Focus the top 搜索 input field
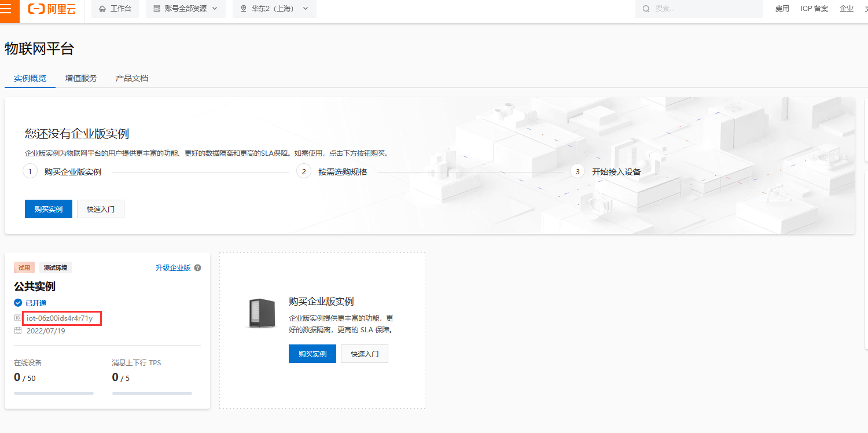 699,9
